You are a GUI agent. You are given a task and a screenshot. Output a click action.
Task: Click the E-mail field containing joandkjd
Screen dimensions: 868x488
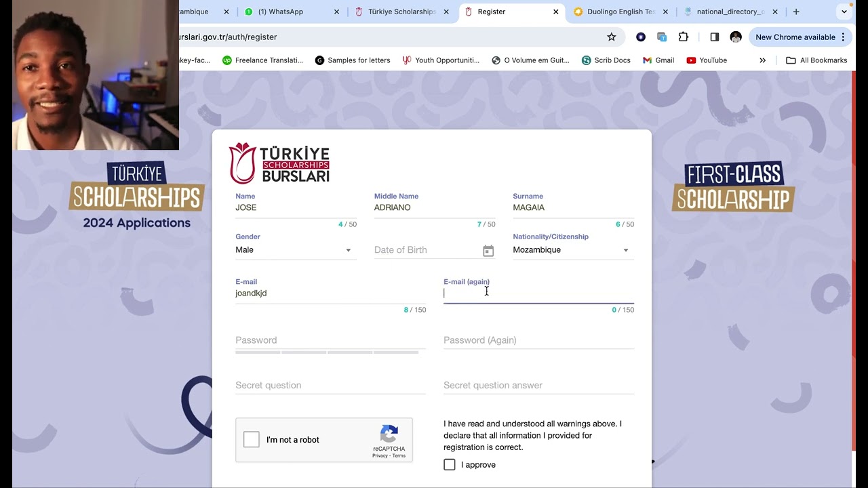[x=330, y=293]
